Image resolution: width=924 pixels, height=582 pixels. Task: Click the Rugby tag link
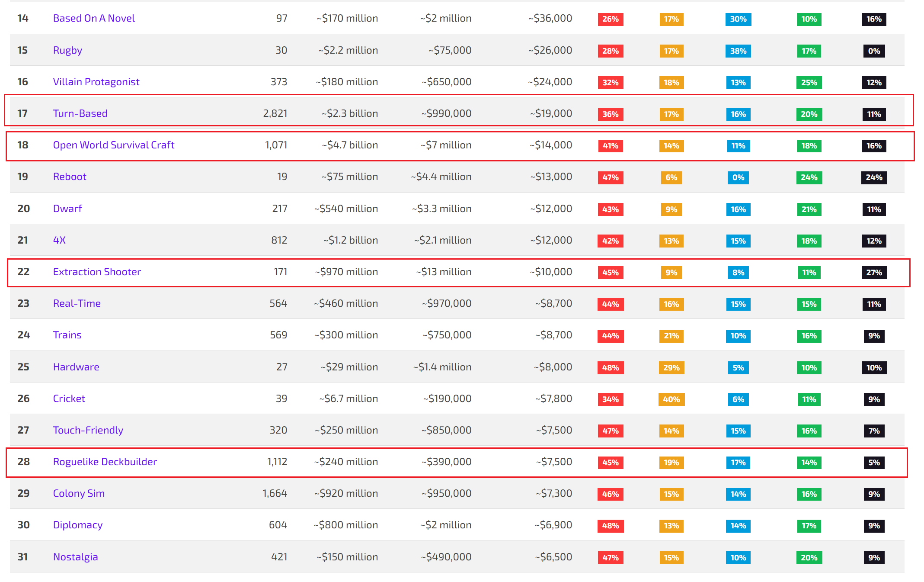tap(67, 50)
